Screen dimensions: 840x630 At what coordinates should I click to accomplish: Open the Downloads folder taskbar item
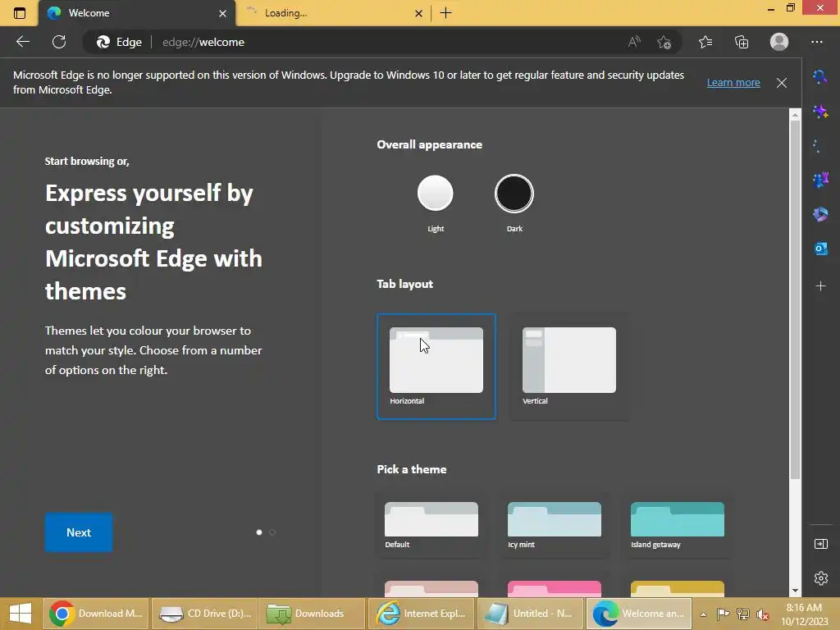point(312,614)
